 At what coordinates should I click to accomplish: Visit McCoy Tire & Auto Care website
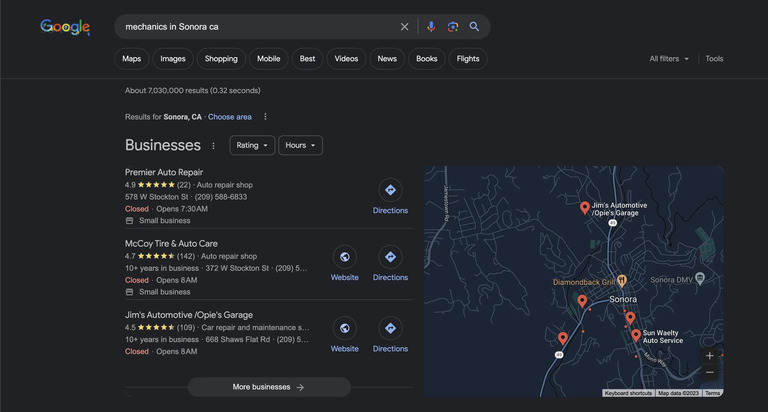point(344,264)
